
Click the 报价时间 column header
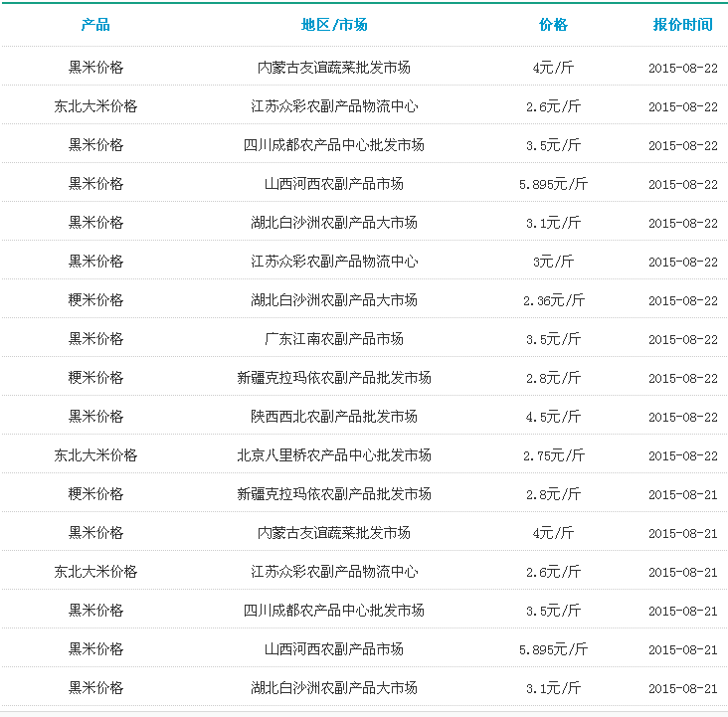click(x=682, y=25)
